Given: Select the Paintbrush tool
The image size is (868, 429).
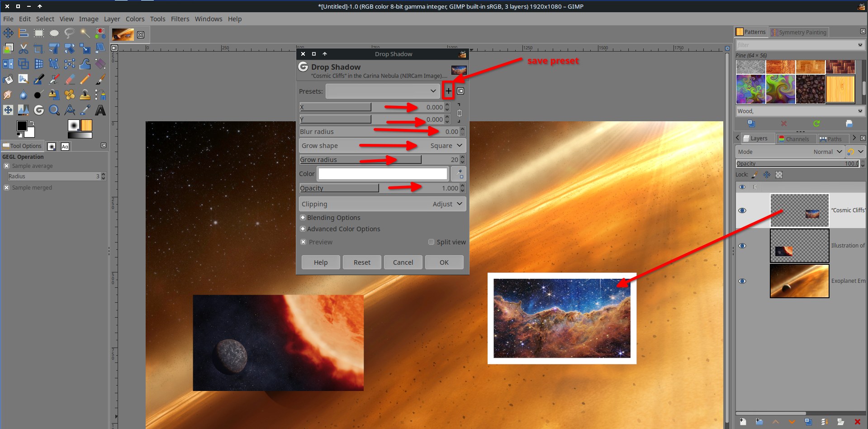Looking at the screenshot, I should [x=100, y=79].
